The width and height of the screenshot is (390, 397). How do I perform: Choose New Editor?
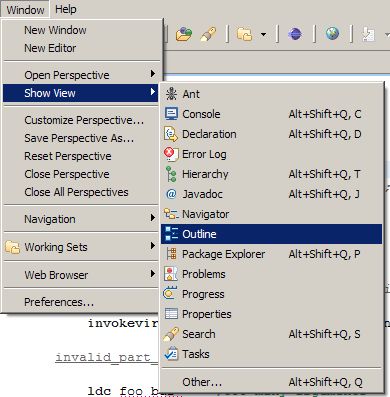pyautogui.click(x=82, y=48)
